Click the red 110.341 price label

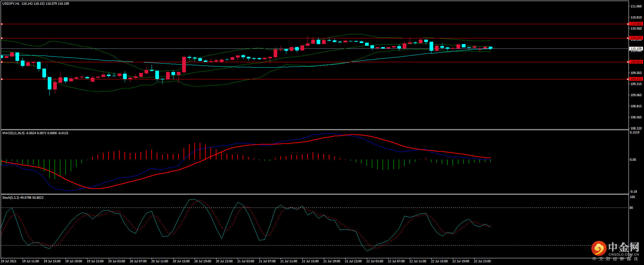[636, 38]
